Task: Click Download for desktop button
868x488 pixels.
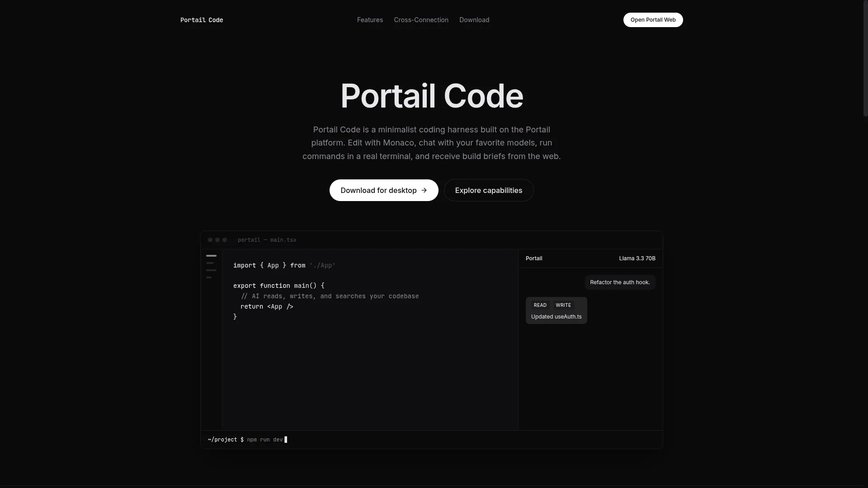Action: click(x=384, y=190)
